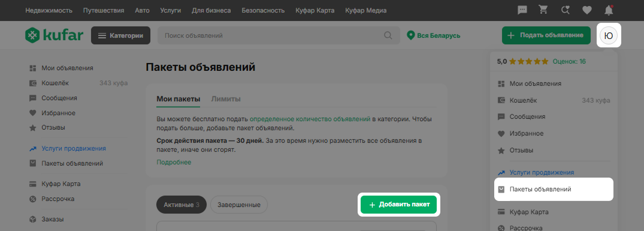Click 343 куфа balance in profile dropdown

coord(596,100)
